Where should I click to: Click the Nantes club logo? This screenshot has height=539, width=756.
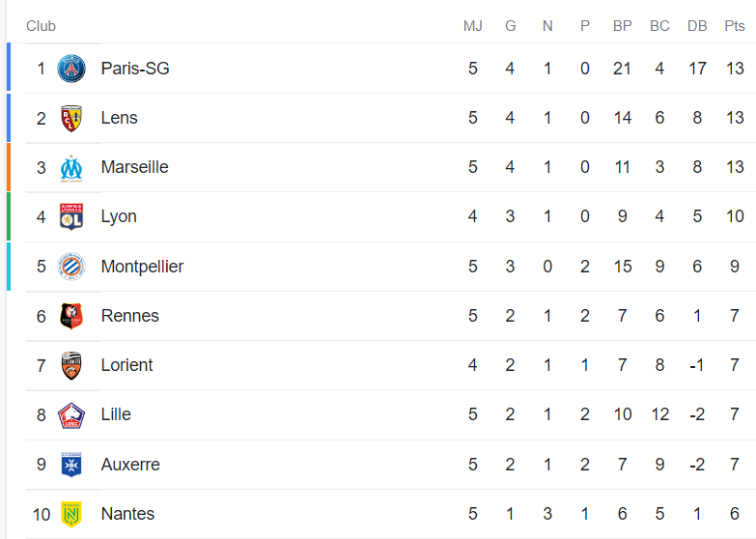71,514
